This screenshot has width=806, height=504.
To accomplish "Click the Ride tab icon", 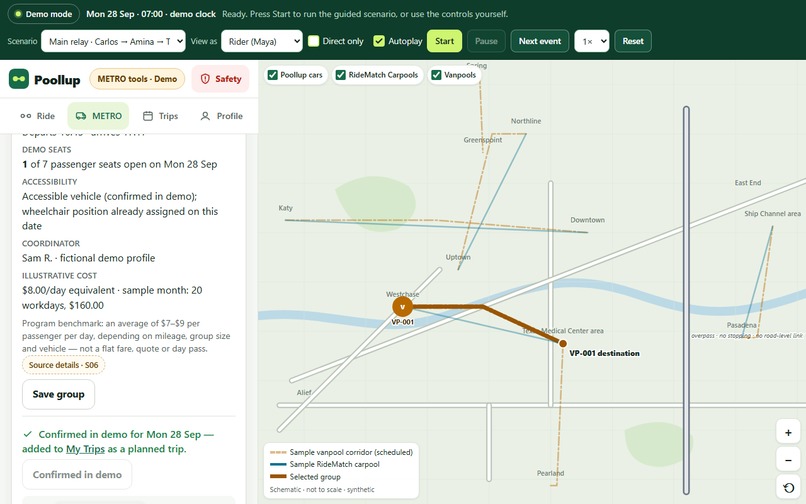I will click(x=26, y=116).
